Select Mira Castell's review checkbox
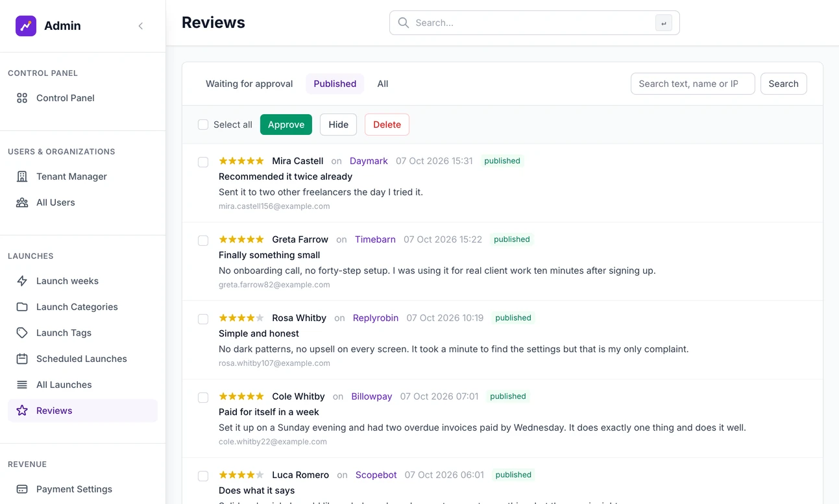 click(203, 162)
